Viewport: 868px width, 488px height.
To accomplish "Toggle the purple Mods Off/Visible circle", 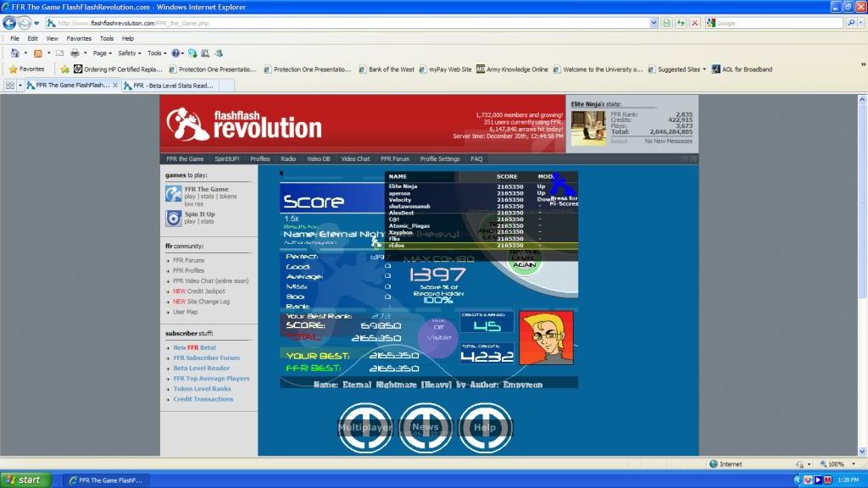I will click(x=438, y=331).
